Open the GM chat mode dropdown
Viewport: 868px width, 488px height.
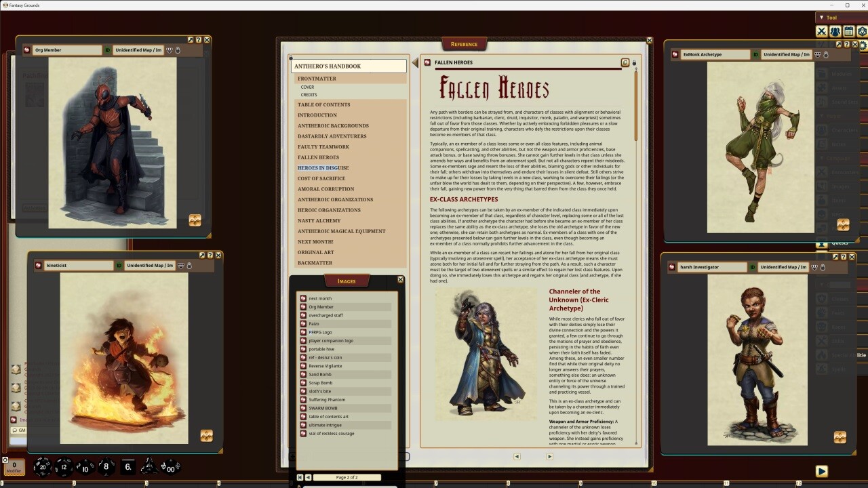19,430
